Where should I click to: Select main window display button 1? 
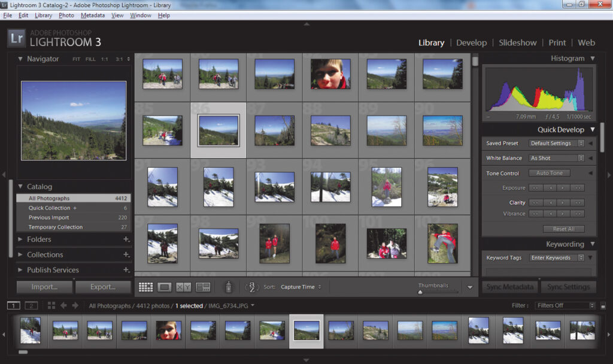tap(13, 306)
